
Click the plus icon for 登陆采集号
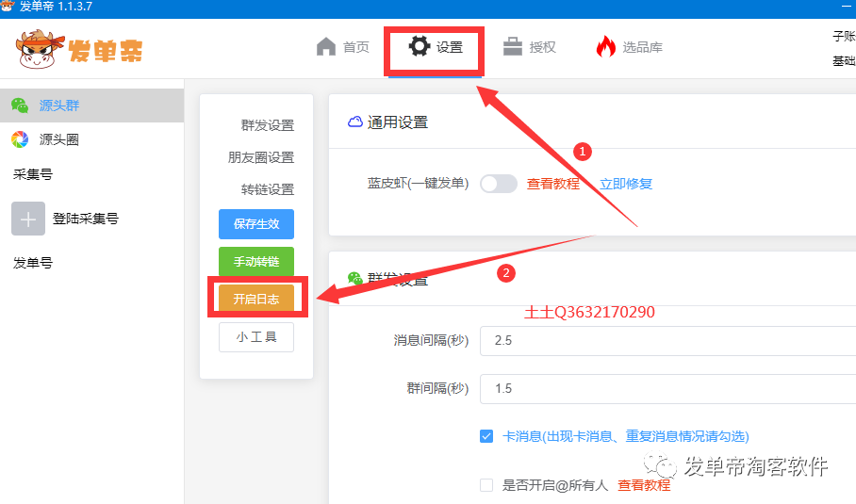28,219
